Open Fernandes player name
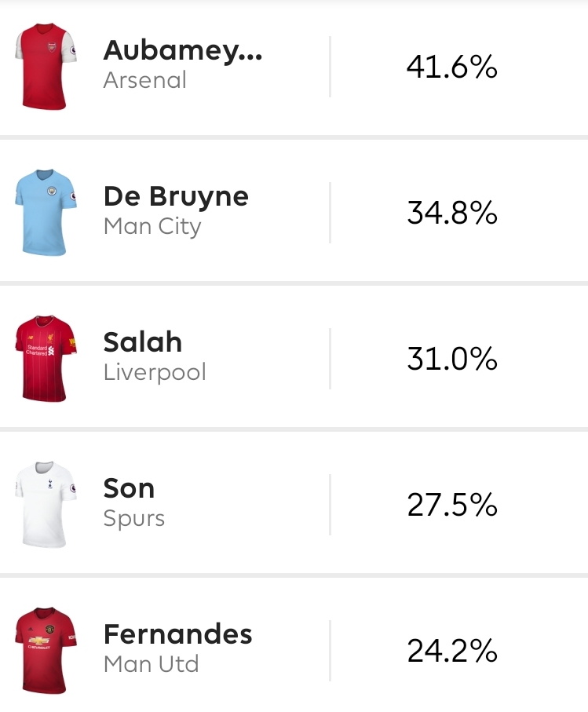 177,634
